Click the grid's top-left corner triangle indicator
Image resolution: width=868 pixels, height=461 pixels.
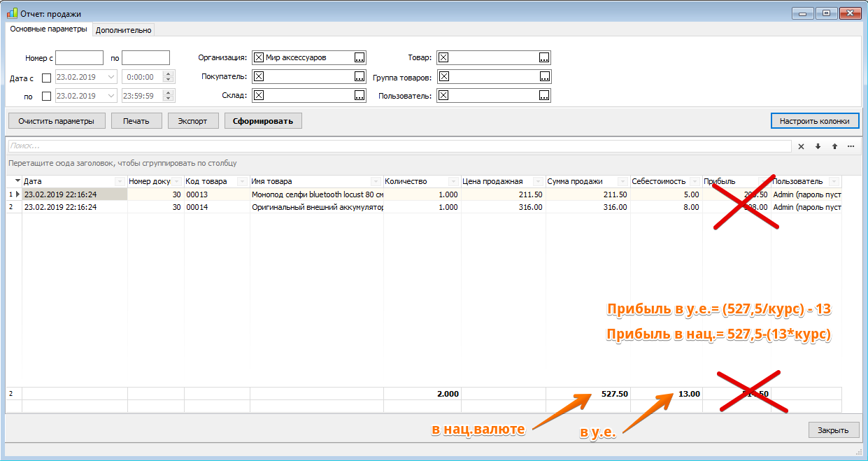pos(17,181)
